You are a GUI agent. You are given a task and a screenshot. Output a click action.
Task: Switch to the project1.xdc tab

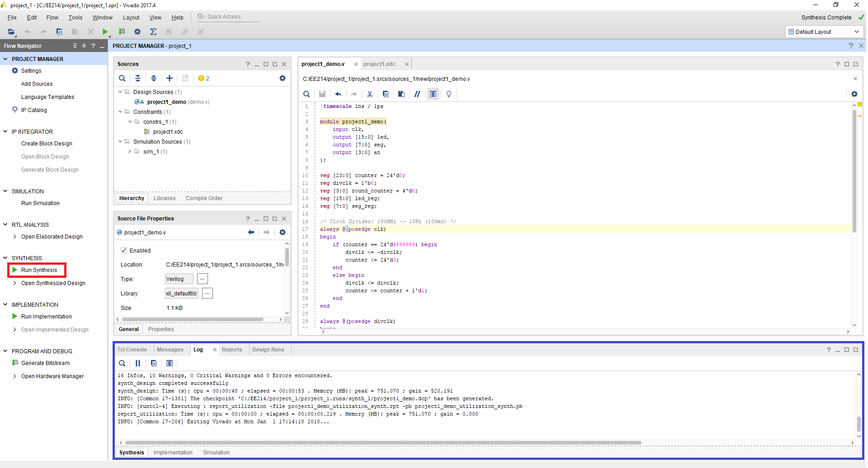coord(379,64)
